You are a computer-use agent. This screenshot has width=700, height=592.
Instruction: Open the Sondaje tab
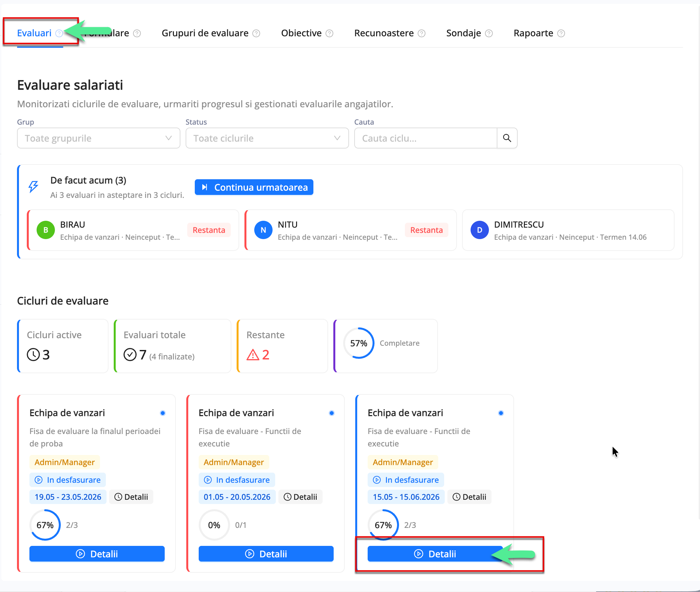point(463,33)
